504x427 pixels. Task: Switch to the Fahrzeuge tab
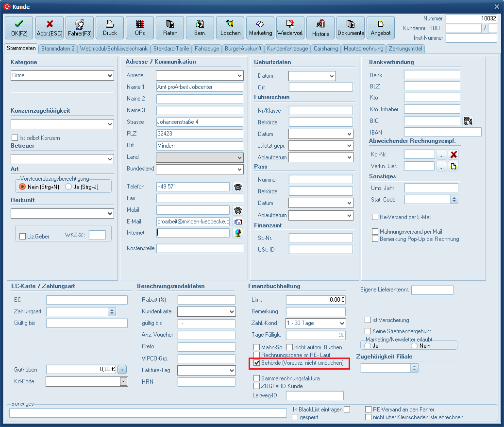[207, 49]
